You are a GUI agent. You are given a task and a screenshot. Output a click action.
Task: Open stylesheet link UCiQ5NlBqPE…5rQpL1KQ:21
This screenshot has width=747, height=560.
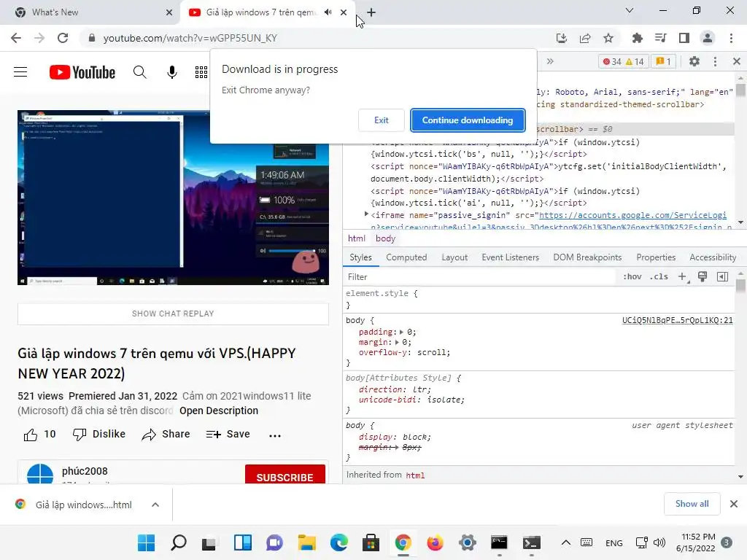click(x=678, y=321)
